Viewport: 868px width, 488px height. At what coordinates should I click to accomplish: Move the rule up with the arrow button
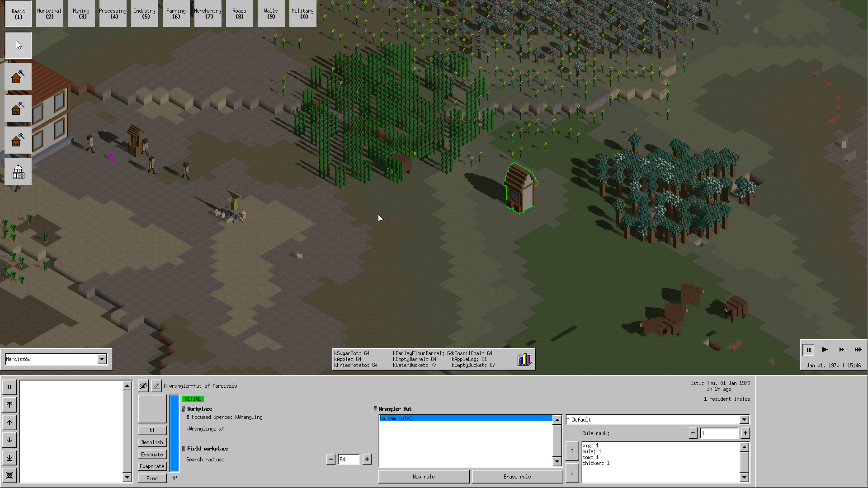click(572, 450)
